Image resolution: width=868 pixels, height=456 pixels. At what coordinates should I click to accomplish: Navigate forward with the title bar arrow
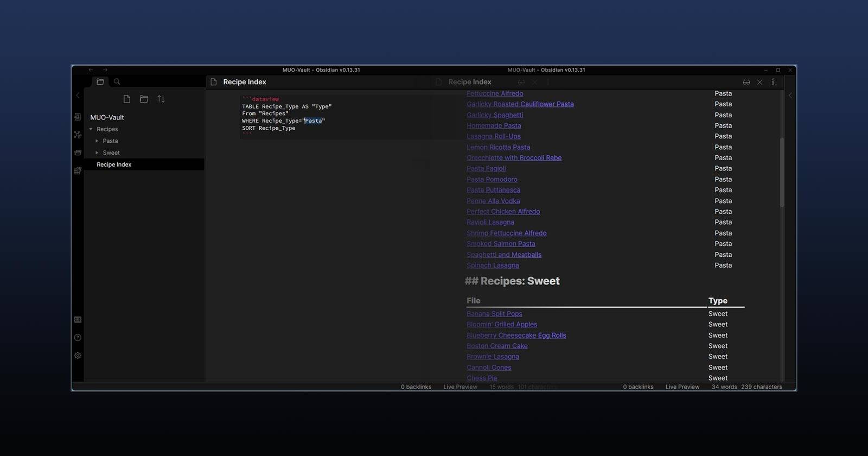point(105,69)
